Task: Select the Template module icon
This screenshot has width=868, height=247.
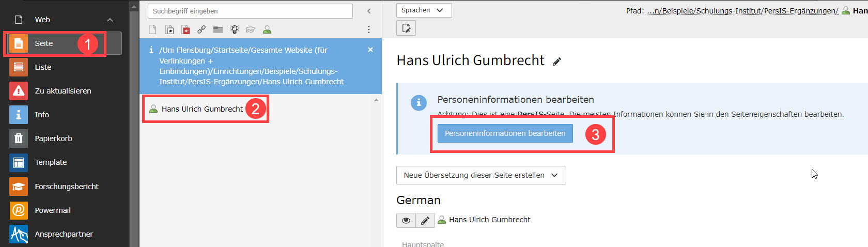Action: point(19,162)
